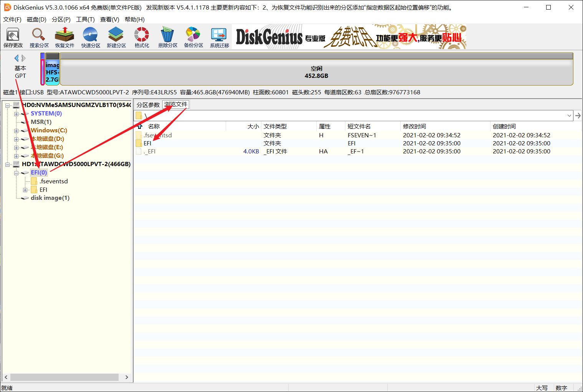Open Backup Partition (备份分区) tool

point(193,37)
